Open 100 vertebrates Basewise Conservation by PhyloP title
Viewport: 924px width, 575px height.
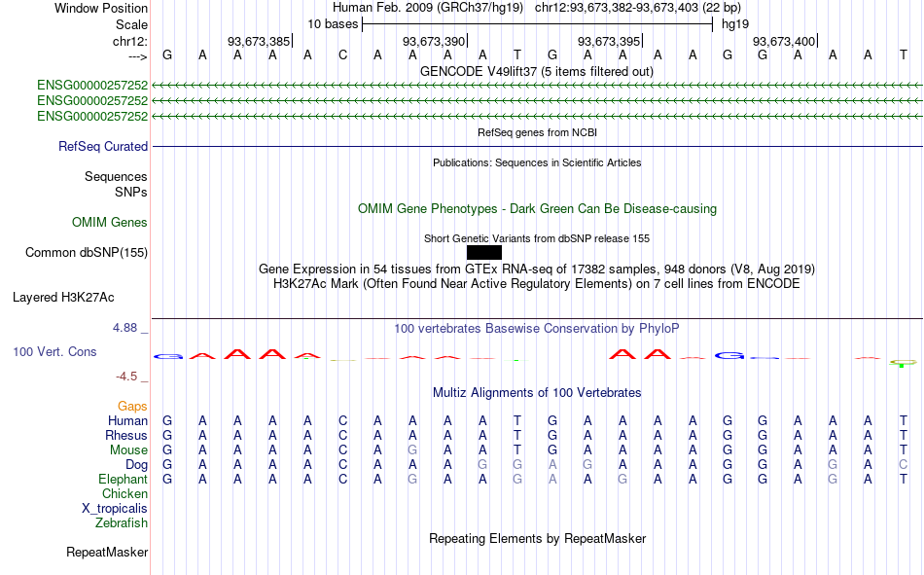point(537,329)
